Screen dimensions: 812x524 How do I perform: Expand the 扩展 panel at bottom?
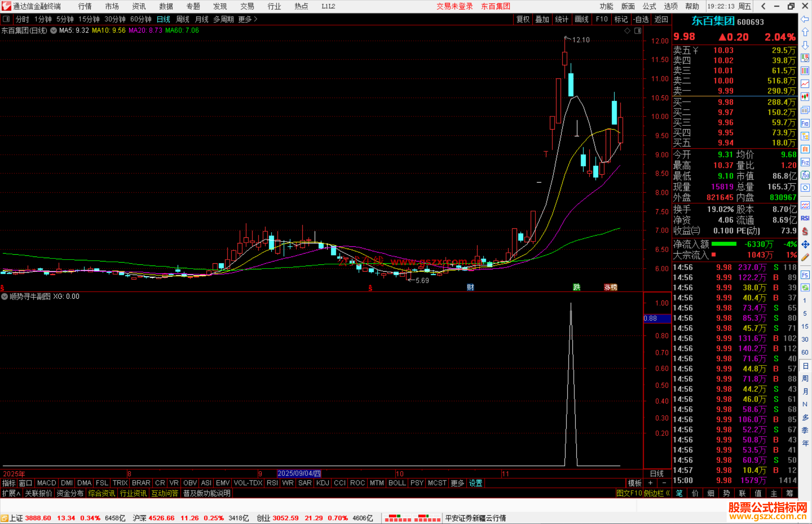[11, 493]
